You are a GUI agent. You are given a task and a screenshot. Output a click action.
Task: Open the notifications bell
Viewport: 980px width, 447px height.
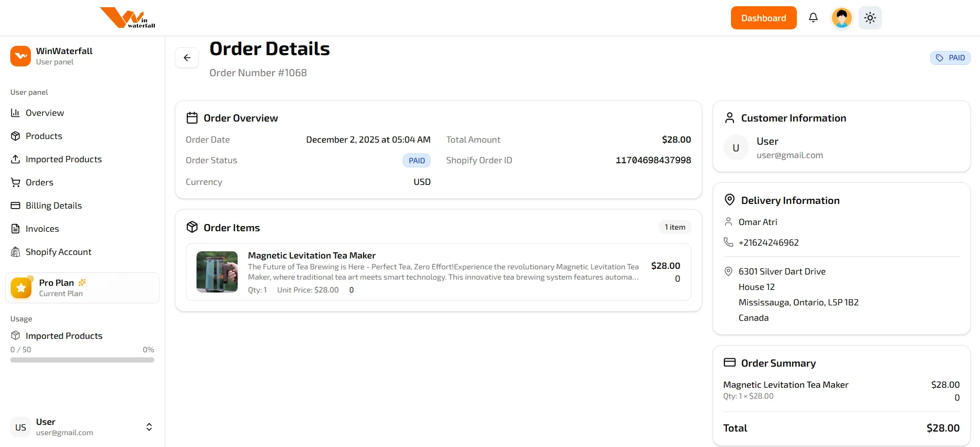click(x=813, y=18)
